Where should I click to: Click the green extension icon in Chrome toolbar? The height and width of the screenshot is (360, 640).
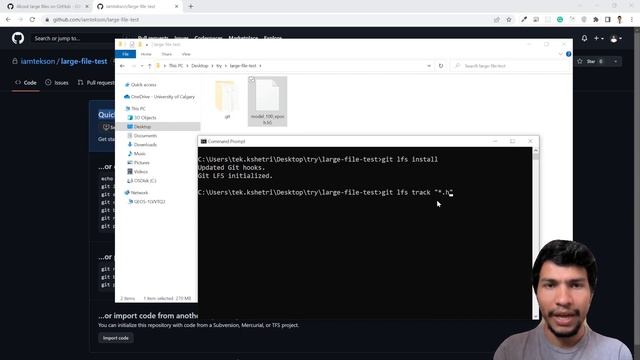click(560, 19)
